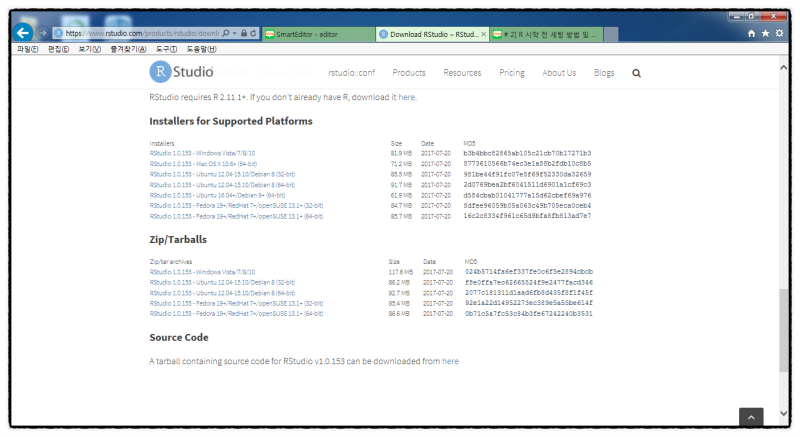Go back with the browser back arrow

22,33
